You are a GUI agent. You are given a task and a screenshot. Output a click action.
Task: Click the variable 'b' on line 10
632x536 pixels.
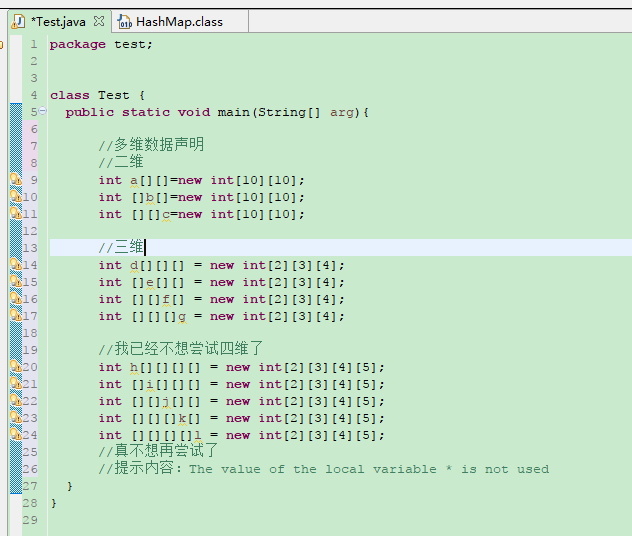[x=150, y=197]
